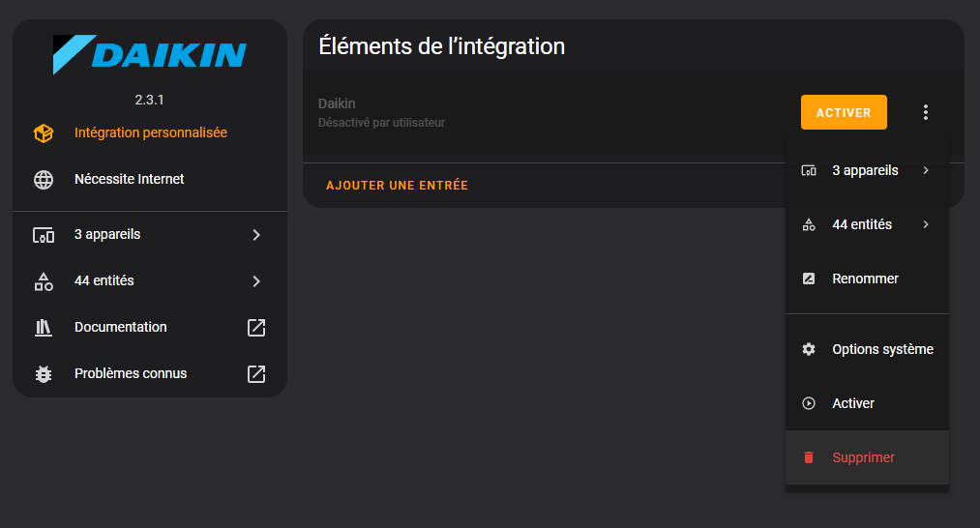Open 3 appareils submenu arrow in popup
Viewport: 980px width, 528px height.
(926, 170)
